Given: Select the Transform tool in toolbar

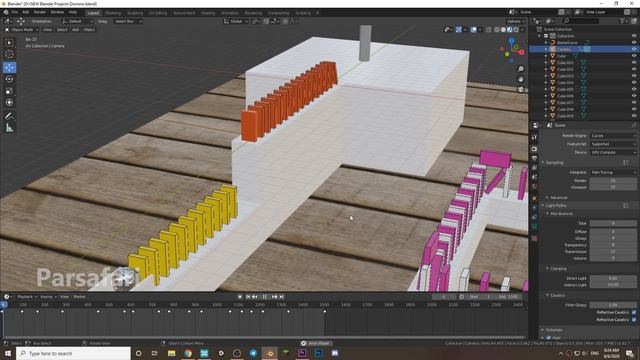Looking at the screenshot, I should click(9, 102).
